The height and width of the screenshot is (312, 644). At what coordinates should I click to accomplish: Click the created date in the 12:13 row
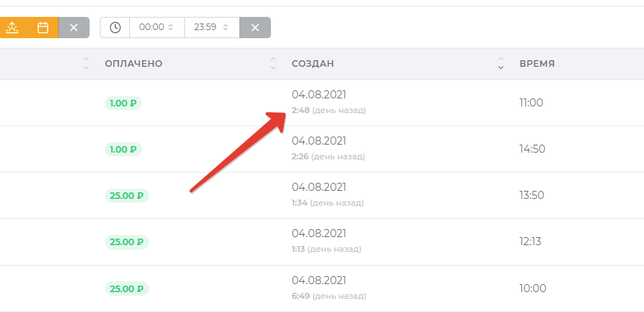(319, 233)
